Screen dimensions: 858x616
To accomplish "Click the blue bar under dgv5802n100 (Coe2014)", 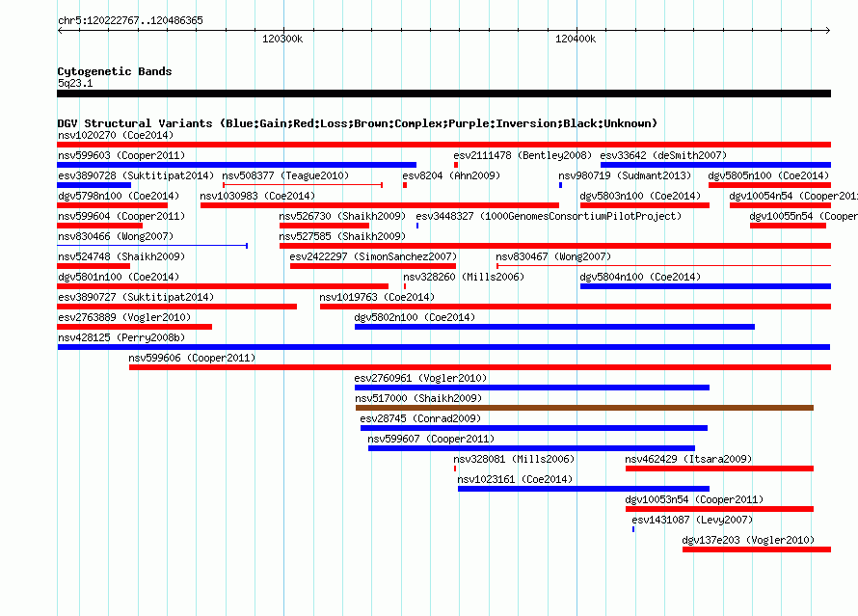I will tap(555, 327).
